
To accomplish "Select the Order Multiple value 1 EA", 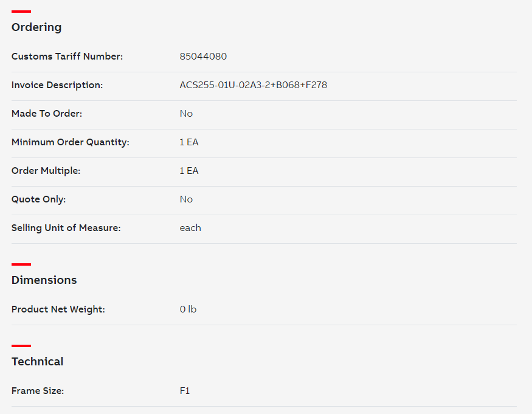I will tap(188, 171).
